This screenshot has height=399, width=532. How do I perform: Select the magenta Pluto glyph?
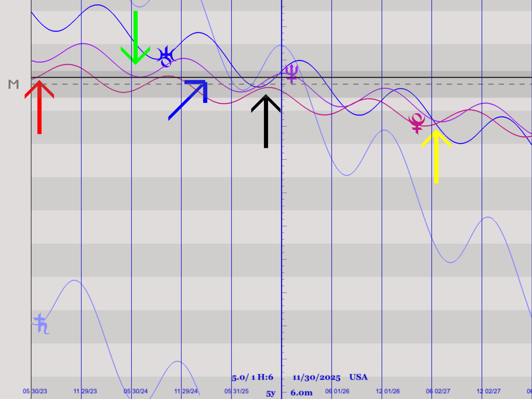coord(417,123)
